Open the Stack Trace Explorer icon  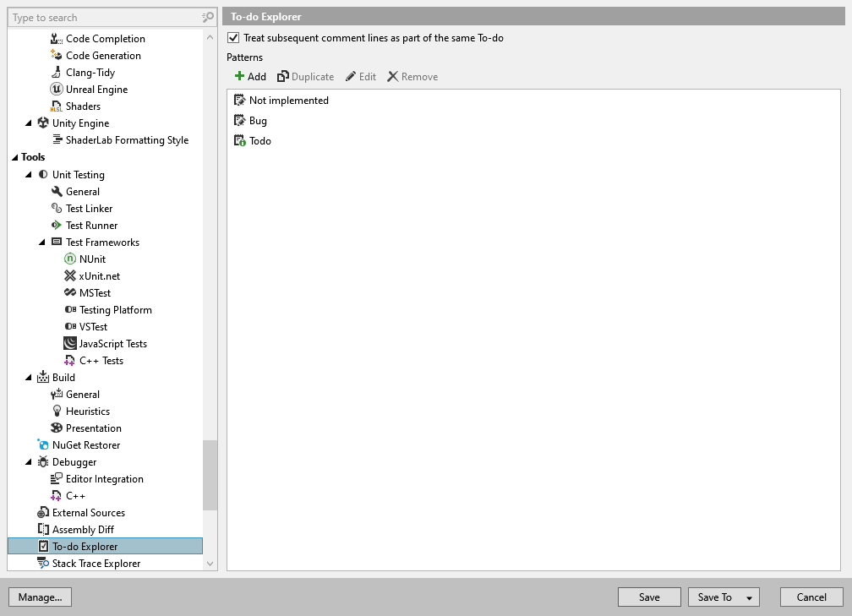(41, 563)
